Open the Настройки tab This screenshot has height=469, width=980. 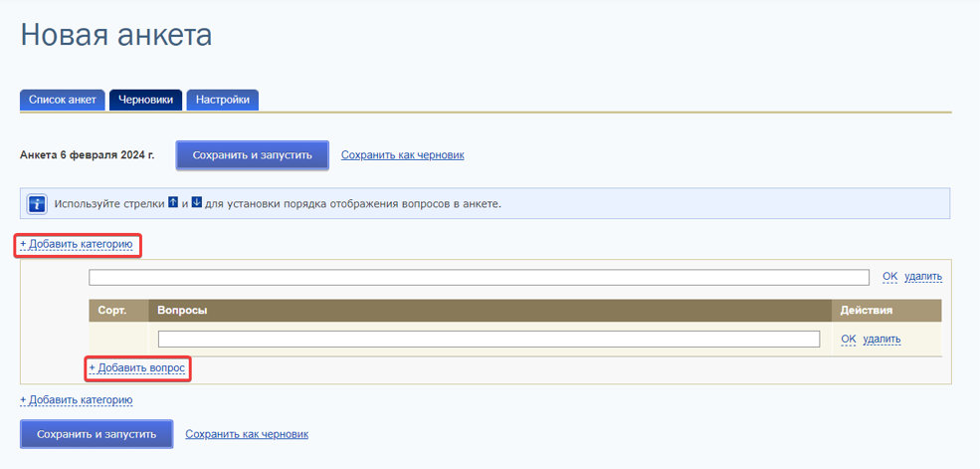[223, 100]
